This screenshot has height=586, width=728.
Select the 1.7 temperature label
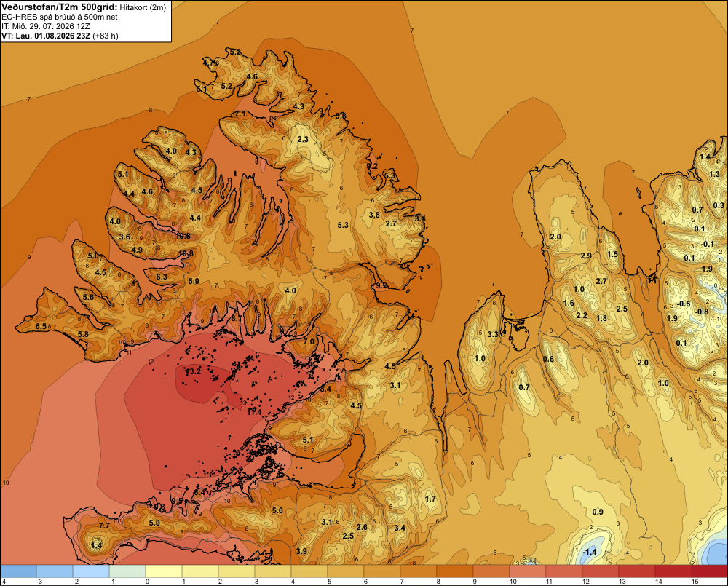pyautogui.click(x=430, y=499)
